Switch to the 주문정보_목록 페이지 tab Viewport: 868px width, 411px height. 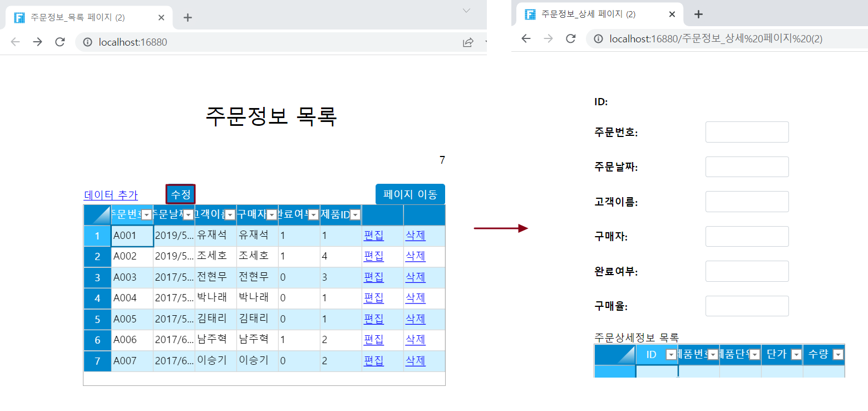pyautogui.click(x=78, y=17)
